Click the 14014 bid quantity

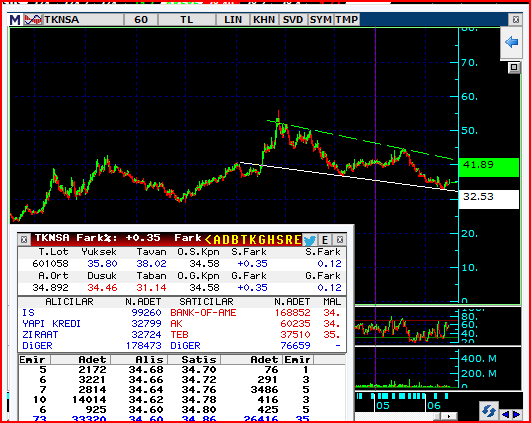89,400
